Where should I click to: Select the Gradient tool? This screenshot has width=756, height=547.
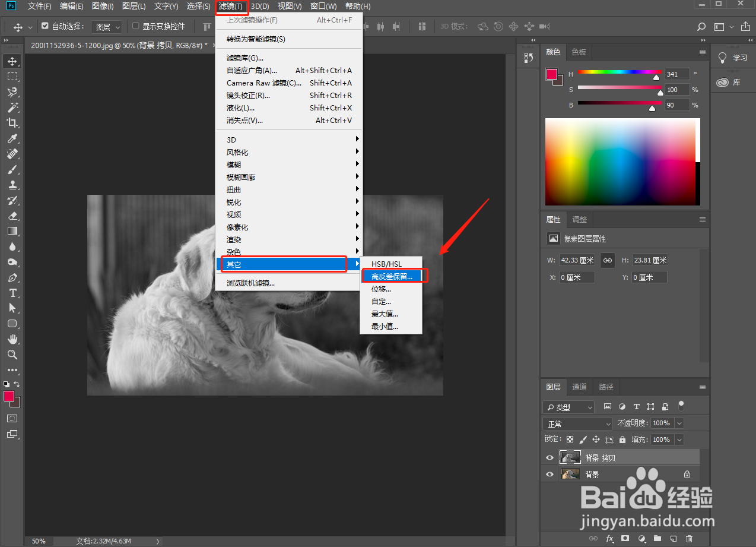tap(12, 231)
